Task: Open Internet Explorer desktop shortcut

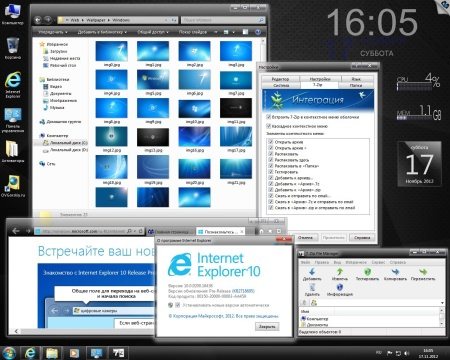Action: pyautogui.click(x=13, y=85)
